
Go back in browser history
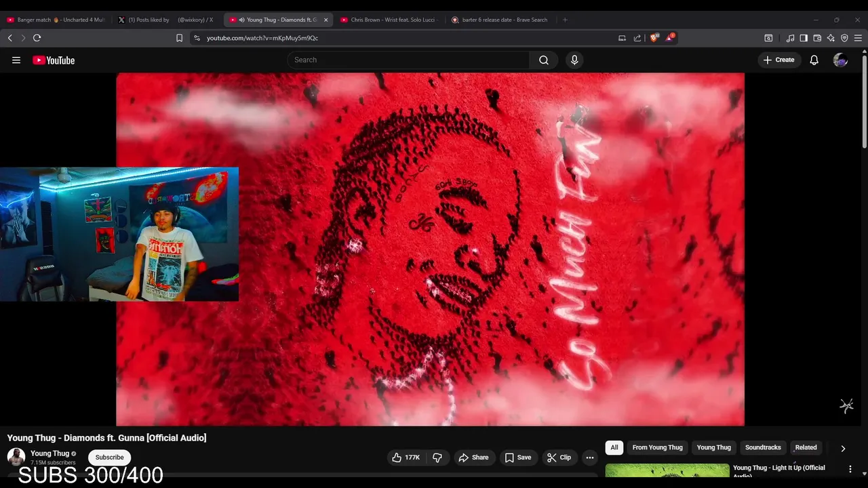[x=9, y=38]
